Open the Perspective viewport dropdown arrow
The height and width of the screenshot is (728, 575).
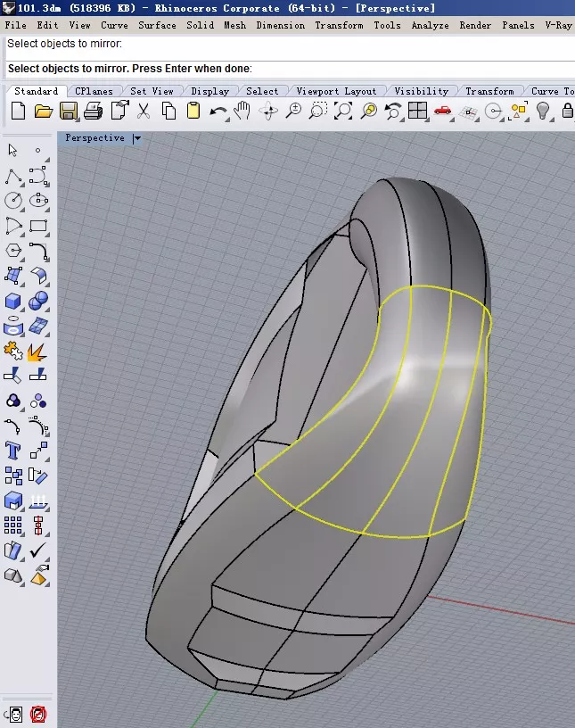point(137,138)
